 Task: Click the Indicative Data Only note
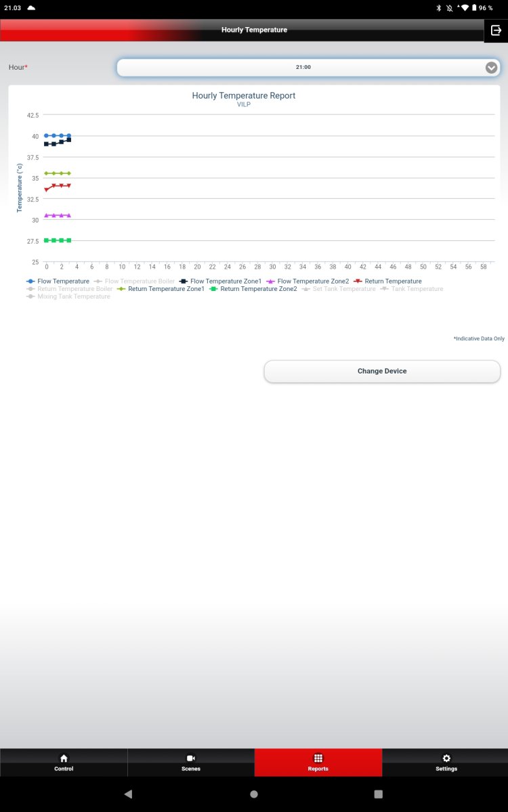point(479,338)
